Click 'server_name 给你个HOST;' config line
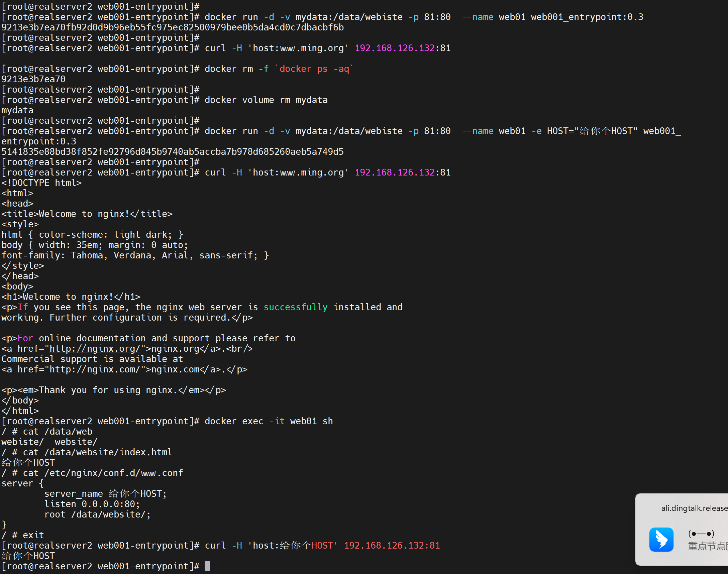 [105, 494]
